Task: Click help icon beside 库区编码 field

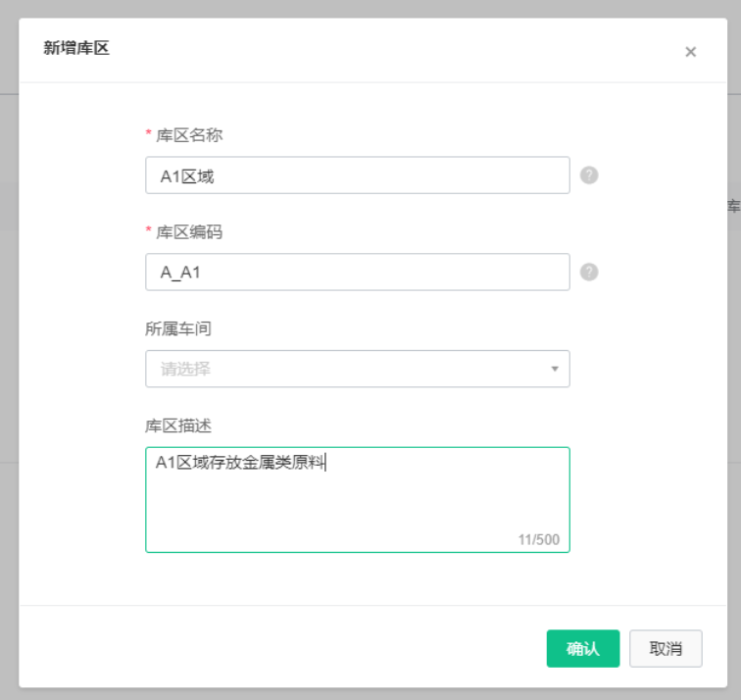Action: coord(589,272)
